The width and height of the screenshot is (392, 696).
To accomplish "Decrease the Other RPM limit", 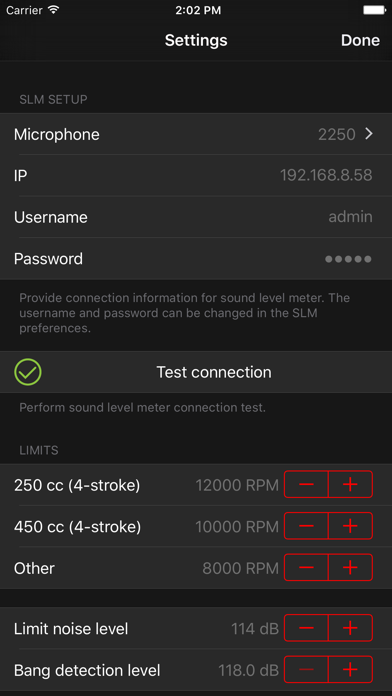I will 306,567.
